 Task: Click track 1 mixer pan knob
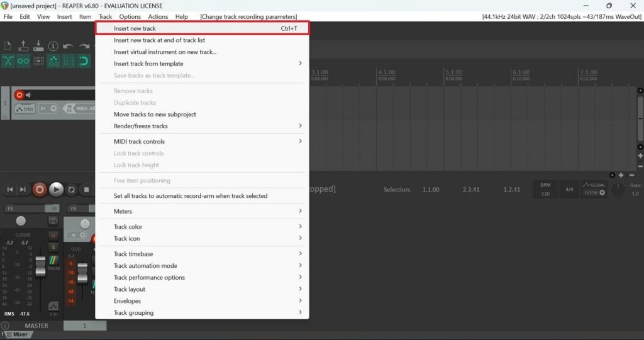click(85, 224)
